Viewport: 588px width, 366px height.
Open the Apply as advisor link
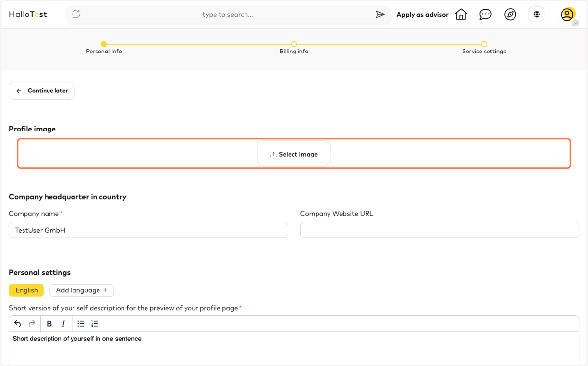pos(422,15)
